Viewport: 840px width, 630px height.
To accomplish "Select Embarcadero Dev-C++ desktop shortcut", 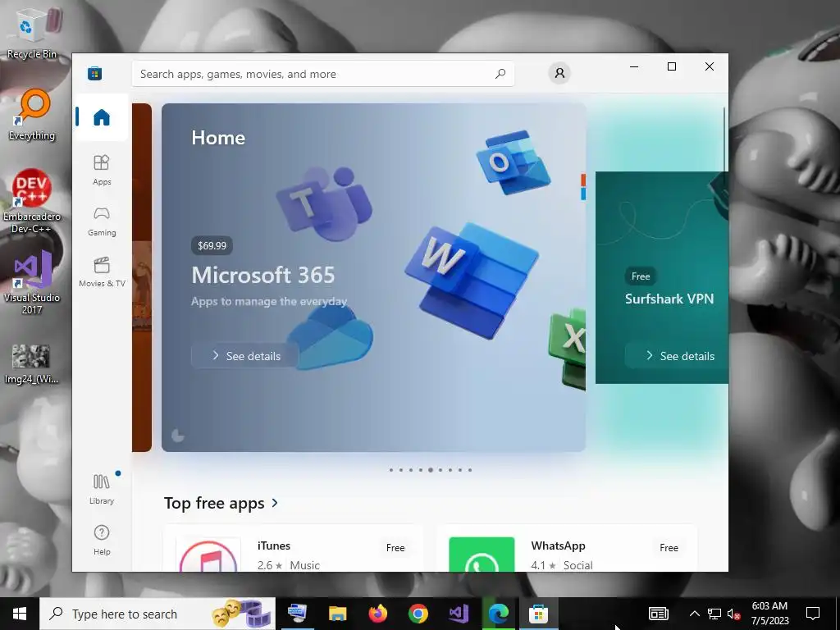I will pos(32,202).
